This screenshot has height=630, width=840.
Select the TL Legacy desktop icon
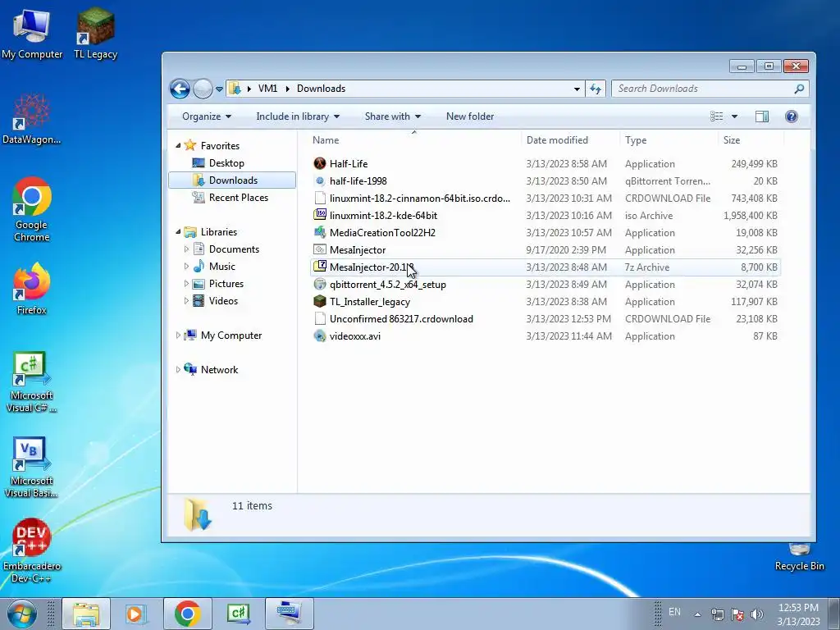click(x=95, y=33)
